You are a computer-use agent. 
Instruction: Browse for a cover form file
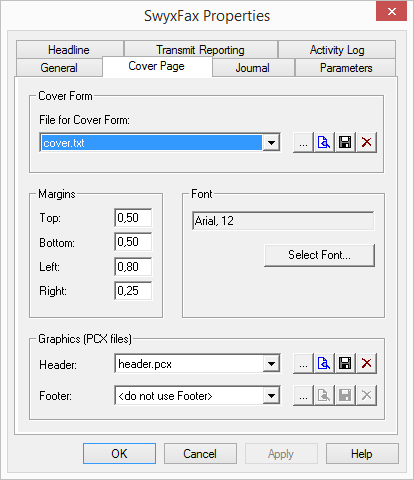[303, 143]
